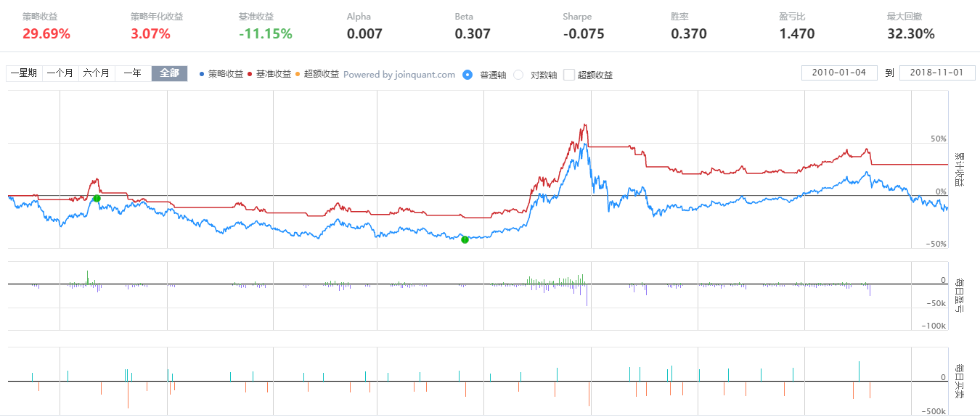Click the green marker at the strategy low
This screenshot has height=420, width=980.
465,239
